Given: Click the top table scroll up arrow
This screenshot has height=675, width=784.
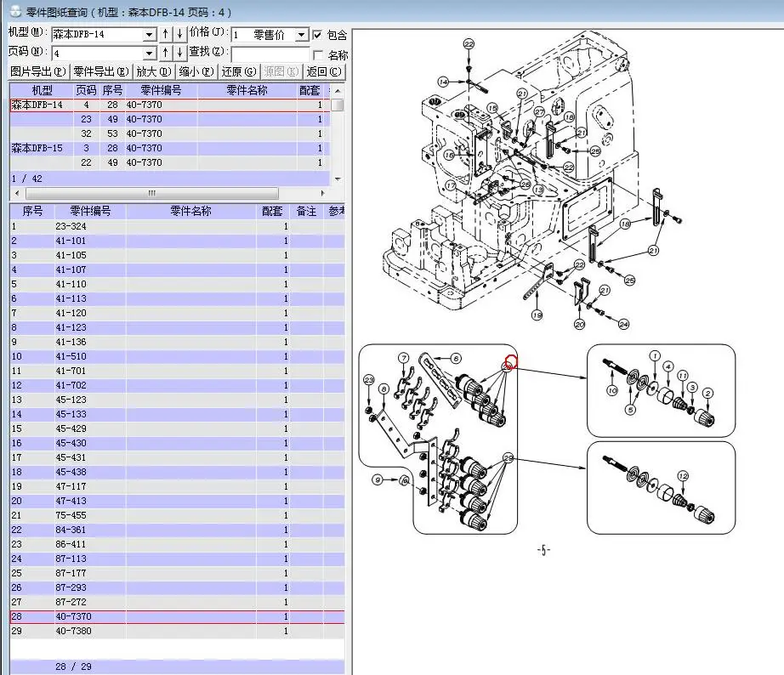Looking at the screenshot, I should pyautogui.click(x=338, y=91).
